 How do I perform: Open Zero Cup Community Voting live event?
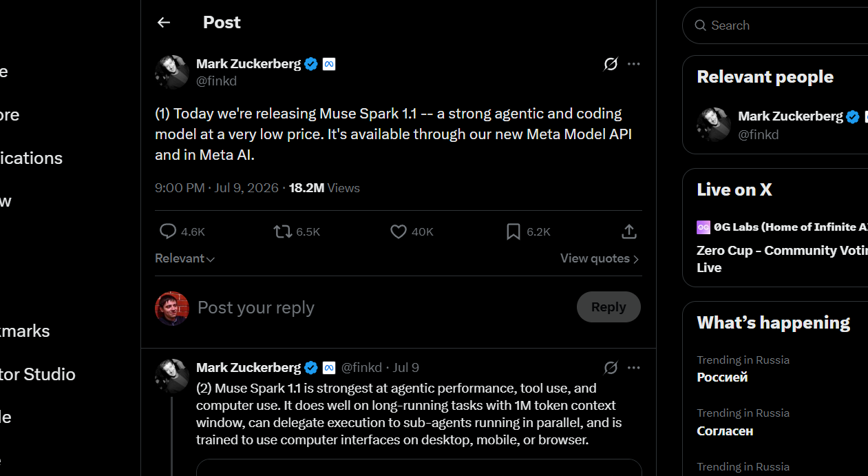click(782, 258)
